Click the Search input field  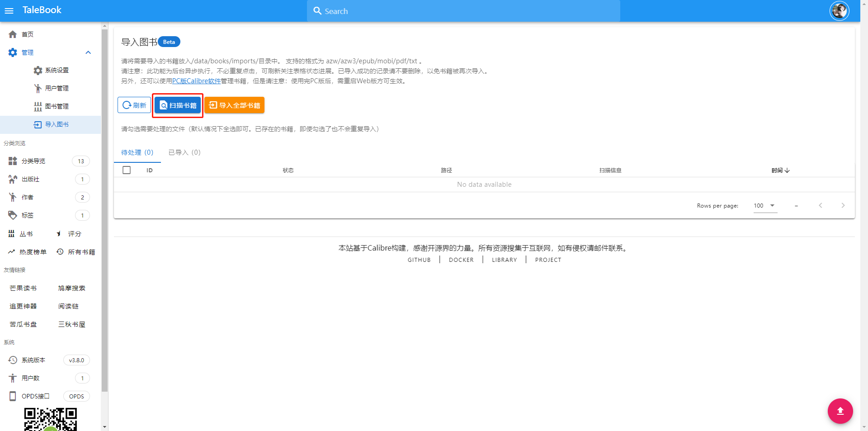coord(463,11)
